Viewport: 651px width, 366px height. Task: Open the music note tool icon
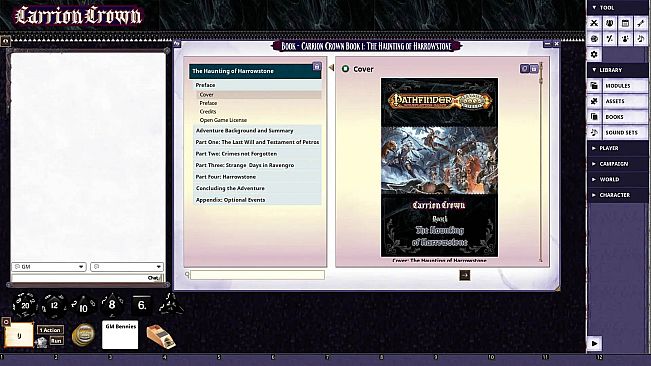[x=641, y=39]
